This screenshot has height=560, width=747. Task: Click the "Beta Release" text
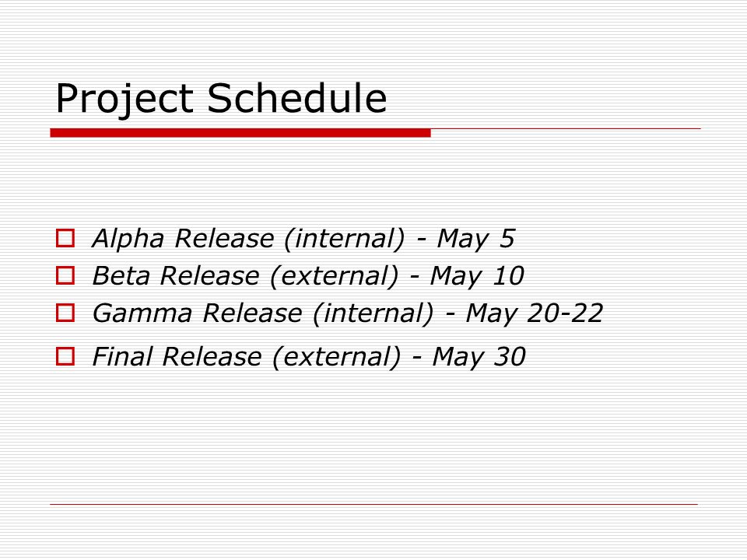point(176,275)
